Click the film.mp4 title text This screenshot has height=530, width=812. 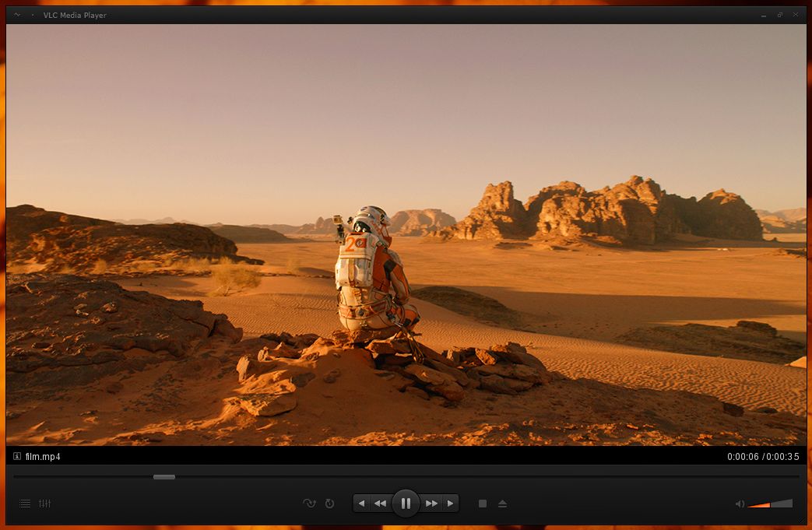coord(43,456)
